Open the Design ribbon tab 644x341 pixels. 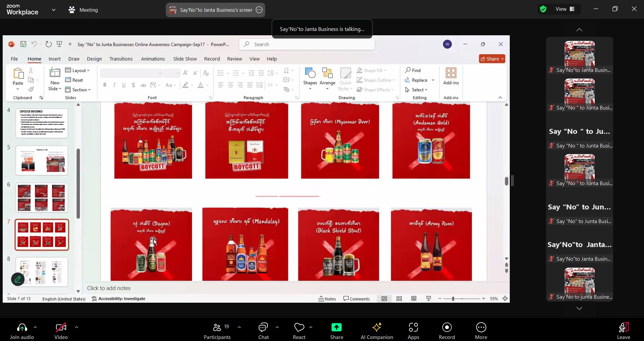[94, 59]
